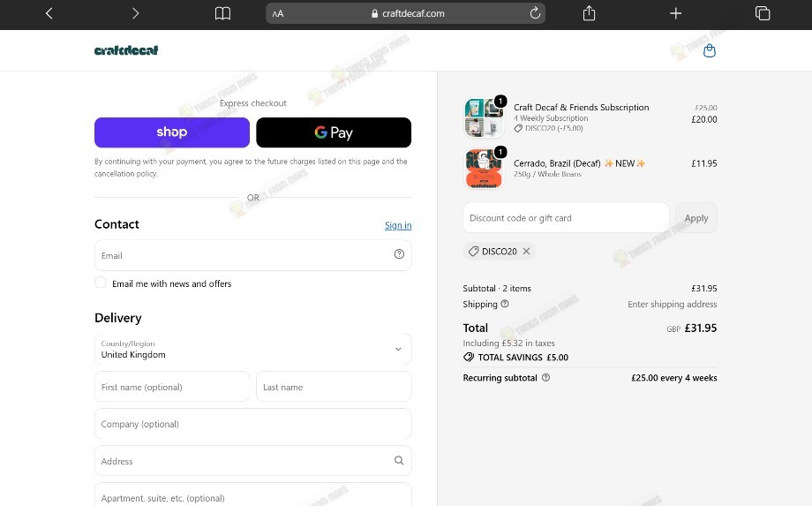The height and width of the screenshot is (506, 812).
Task: Focus the Email input field
Action: coord(252,255)
